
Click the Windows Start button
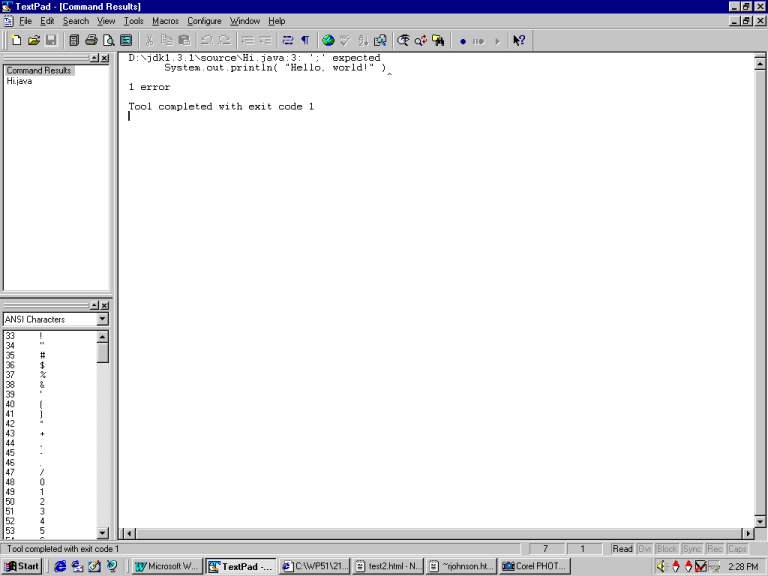[22, 566]
